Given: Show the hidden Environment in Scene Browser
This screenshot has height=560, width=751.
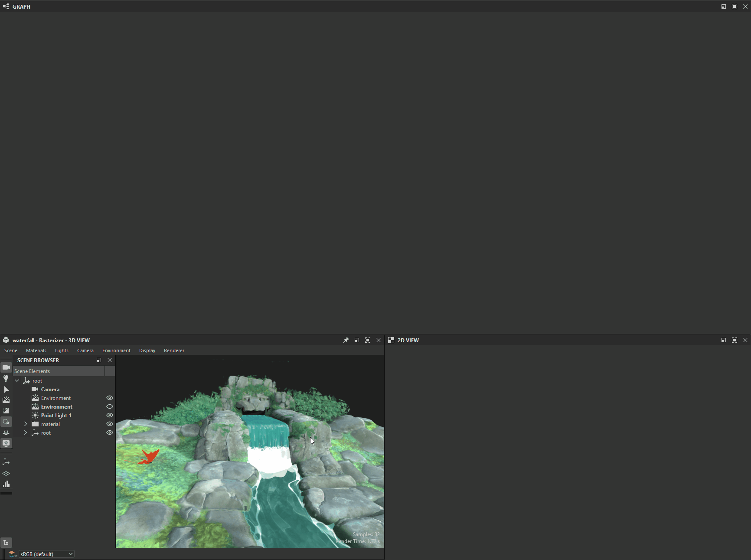Looking at the screenshot, I should pyautogui.click(x=109, y=406).
